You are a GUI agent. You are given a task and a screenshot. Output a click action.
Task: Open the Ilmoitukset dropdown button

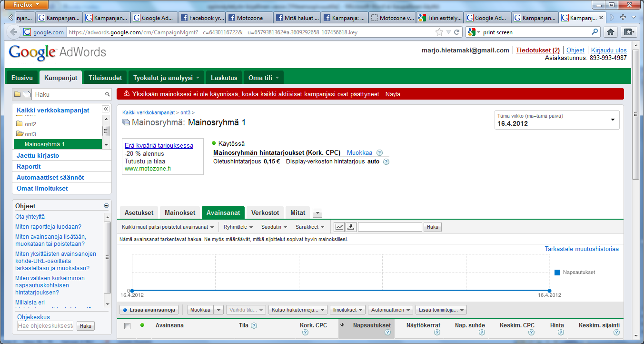point(347,310)
